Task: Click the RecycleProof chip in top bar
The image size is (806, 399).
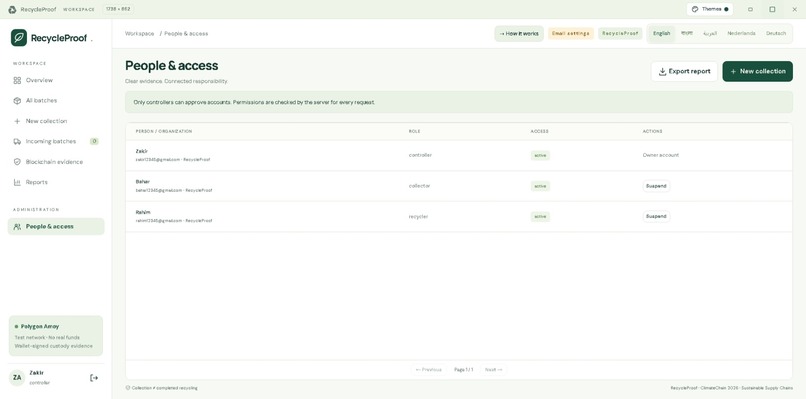Action: pos(620,33)
